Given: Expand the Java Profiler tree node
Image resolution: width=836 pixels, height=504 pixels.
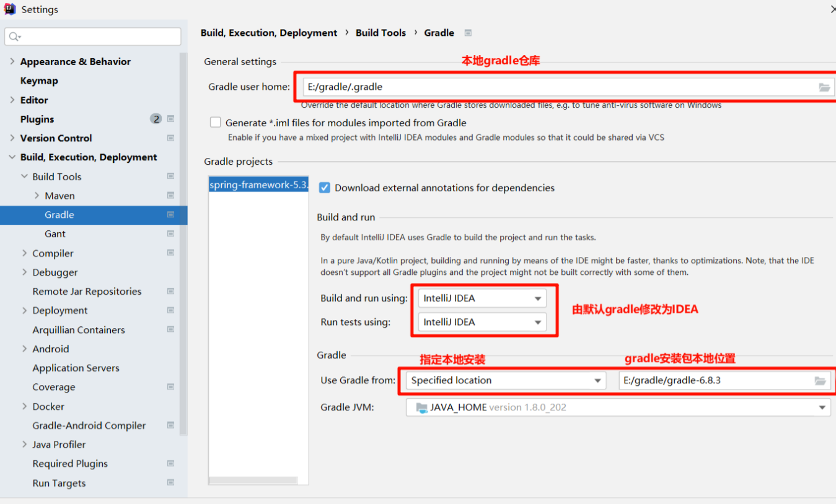Looking at the screenshot, I should point(25,445).
